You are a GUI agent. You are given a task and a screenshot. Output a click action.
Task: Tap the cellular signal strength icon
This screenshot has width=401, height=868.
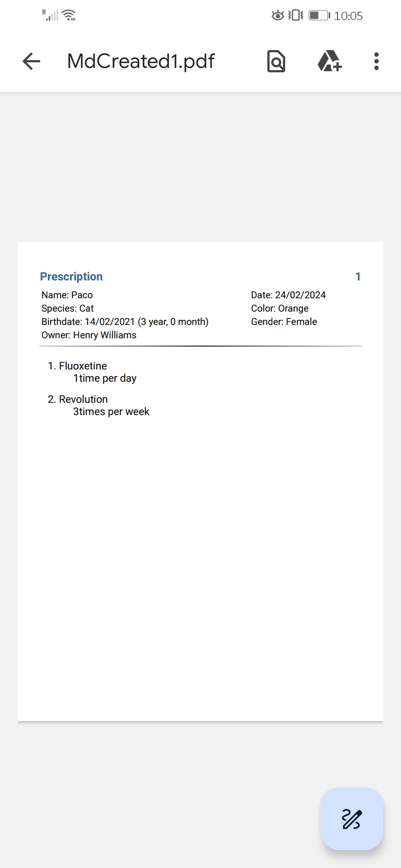[x=51, y=15]
